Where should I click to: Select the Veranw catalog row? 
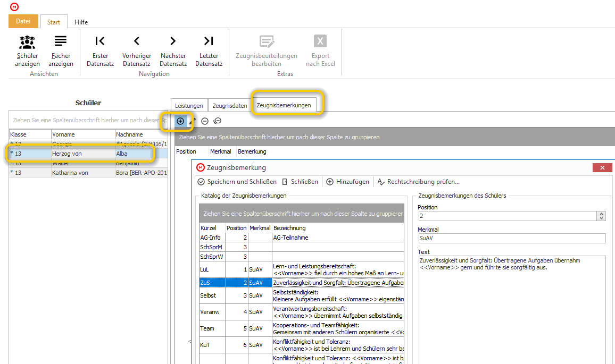[x=302, y=312]
